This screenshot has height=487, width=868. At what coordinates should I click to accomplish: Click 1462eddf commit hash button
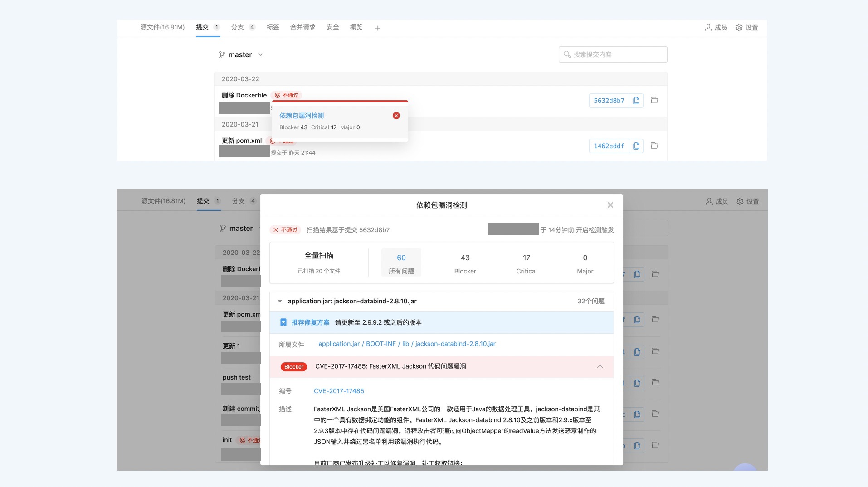click(609, 146)
